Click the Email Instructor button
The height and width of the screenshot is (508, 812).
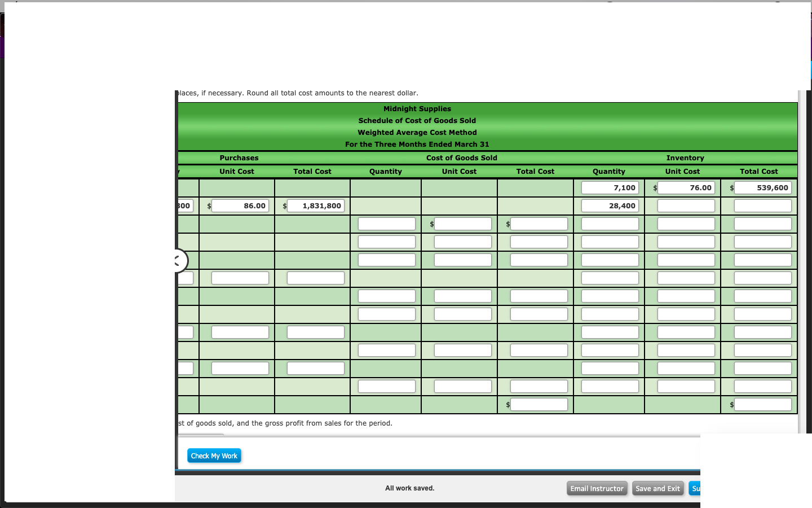pos(597,488)
